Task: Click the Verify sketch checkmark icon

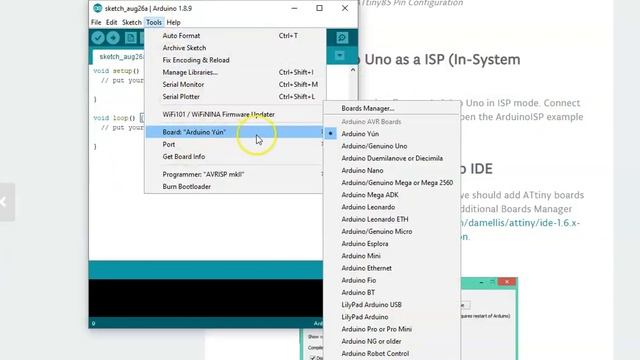Action: (98, 38)
